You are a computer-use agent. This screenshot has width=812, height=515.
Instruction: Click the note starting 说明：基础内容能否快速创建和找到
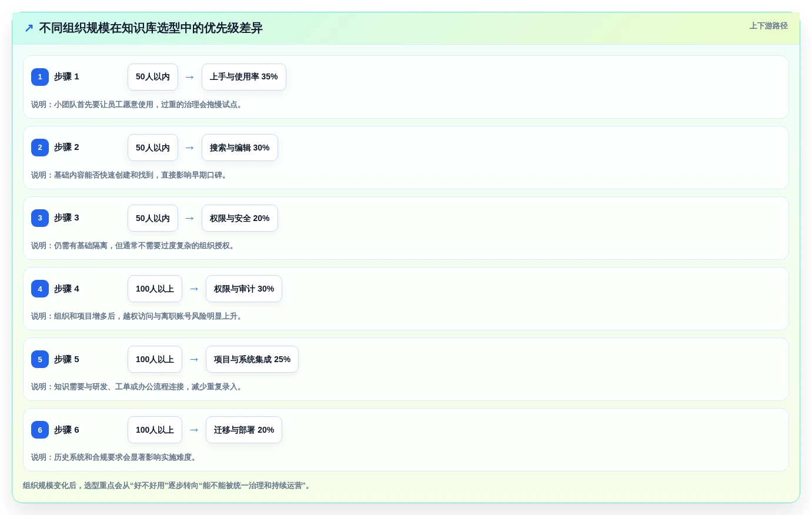click(130, 175)
